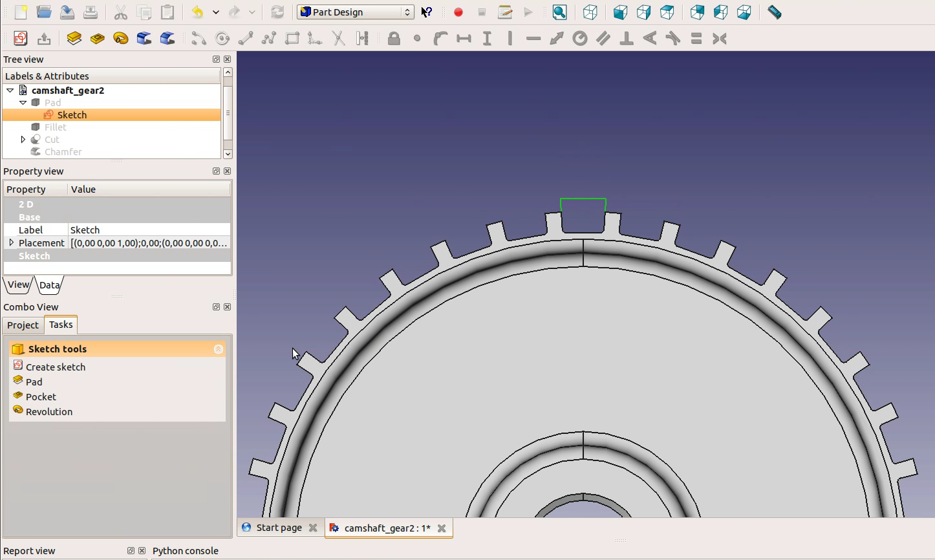Collapse the Pad tree node arrow
935x560 pixels.
[23, 103]
